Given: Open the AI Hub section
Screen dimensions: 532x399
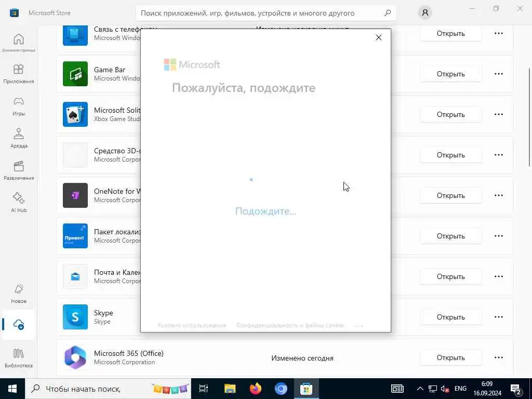Looking at the screenshot, I should point(19,203).
